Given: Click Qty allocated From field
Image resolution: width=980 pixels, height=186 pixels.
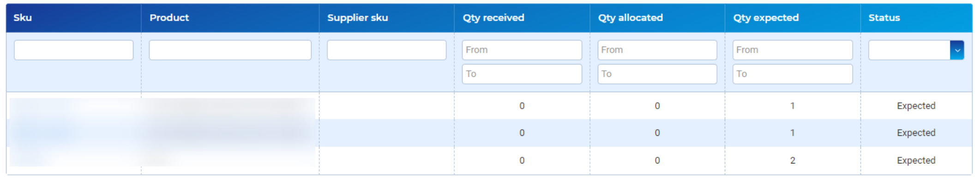Looking at the screenshot, I should 657,50.
